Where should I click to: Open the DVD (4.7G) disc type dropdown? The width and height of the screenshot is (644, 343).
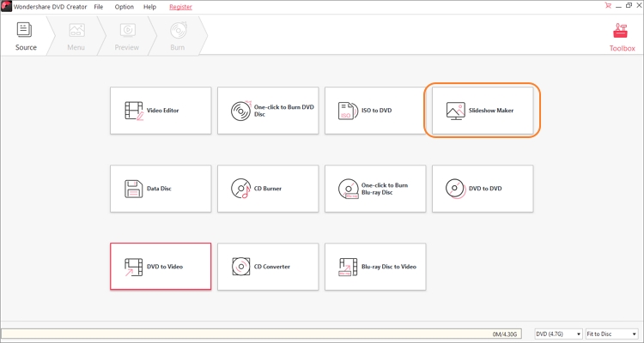coord(559,334)
